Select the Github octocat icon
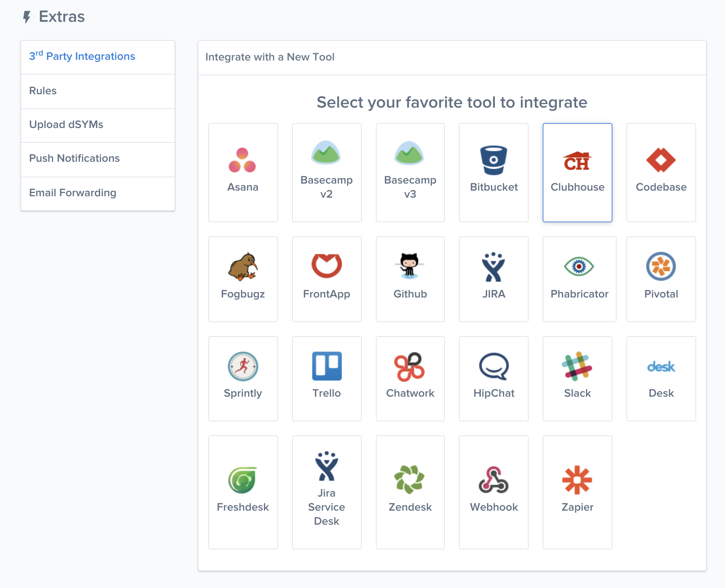 click(x=410, y=266)
